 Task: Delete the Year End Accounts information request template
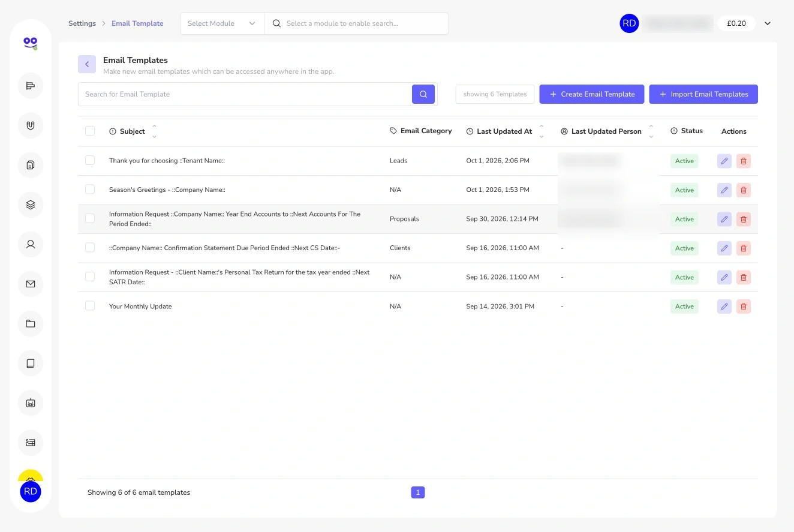pyautogui.click(x=744, y=219)
